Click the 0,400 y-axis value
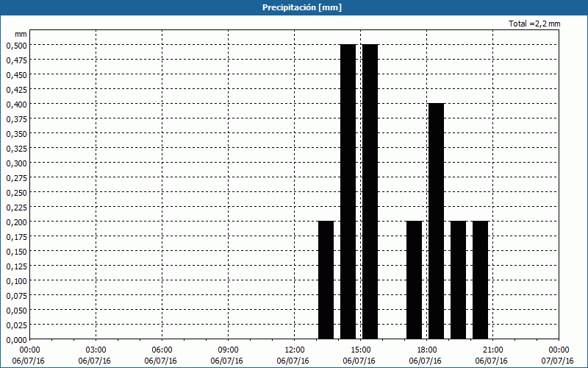 click(16, 104)
